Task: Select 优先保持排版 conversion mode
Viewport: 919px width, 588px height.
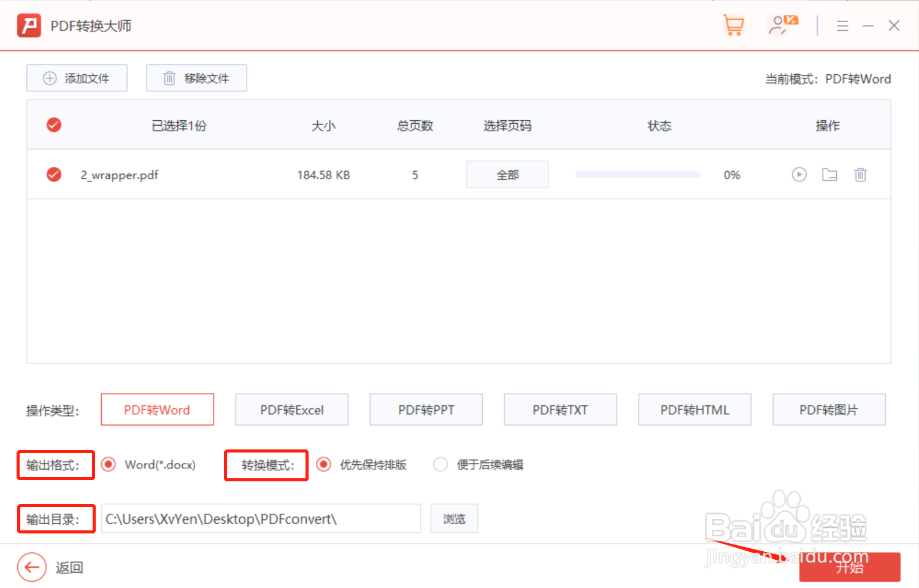Action: click(323, 464)
